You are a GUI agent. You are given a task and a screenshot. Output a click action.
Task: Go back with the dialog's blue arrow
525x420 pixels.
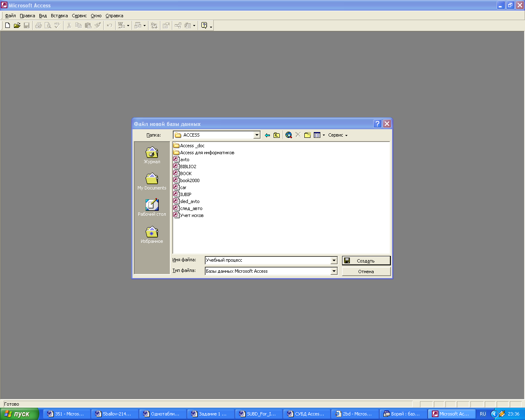(267, 135)
